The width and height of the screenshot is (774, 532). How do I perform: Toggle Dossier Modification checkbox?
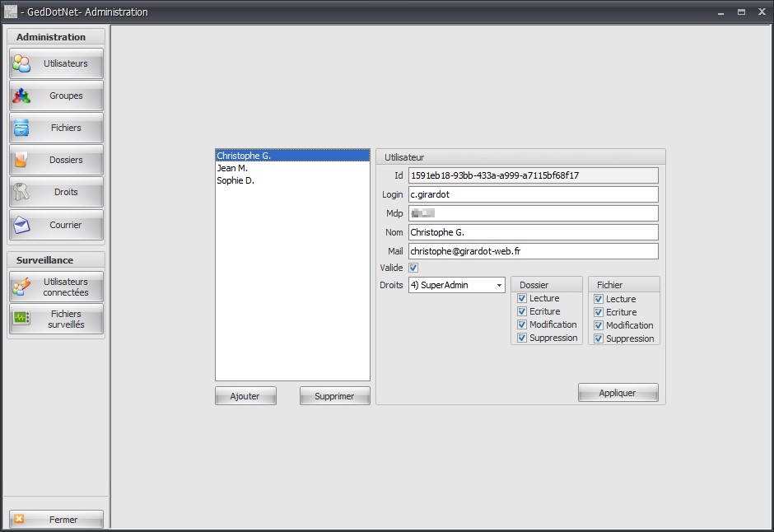pyautogui.click(x=522, y=324)
